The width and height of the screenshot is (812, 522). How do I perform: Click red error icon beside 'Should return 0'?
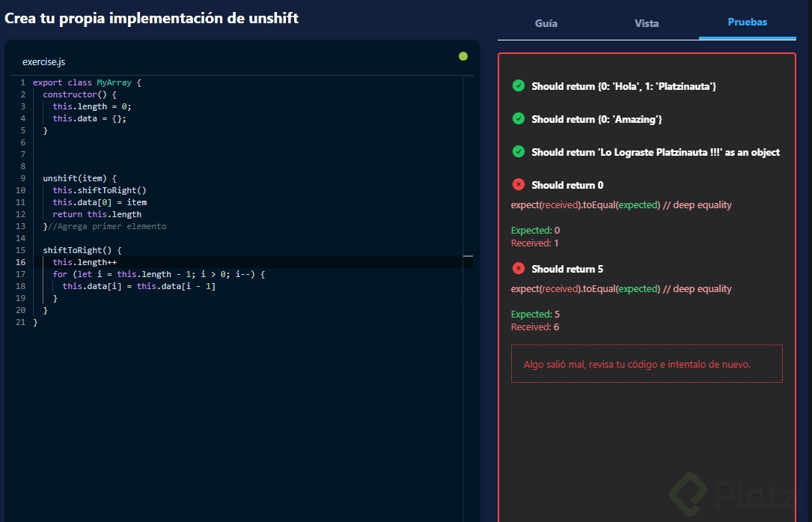click(x=518, y=184)
